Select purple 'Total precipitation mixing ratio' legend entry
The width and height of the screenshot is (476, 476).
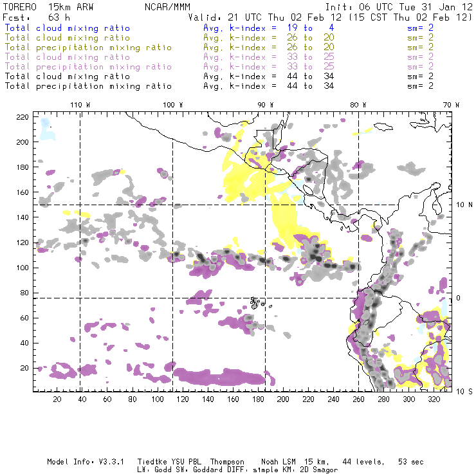pos(88,67)
